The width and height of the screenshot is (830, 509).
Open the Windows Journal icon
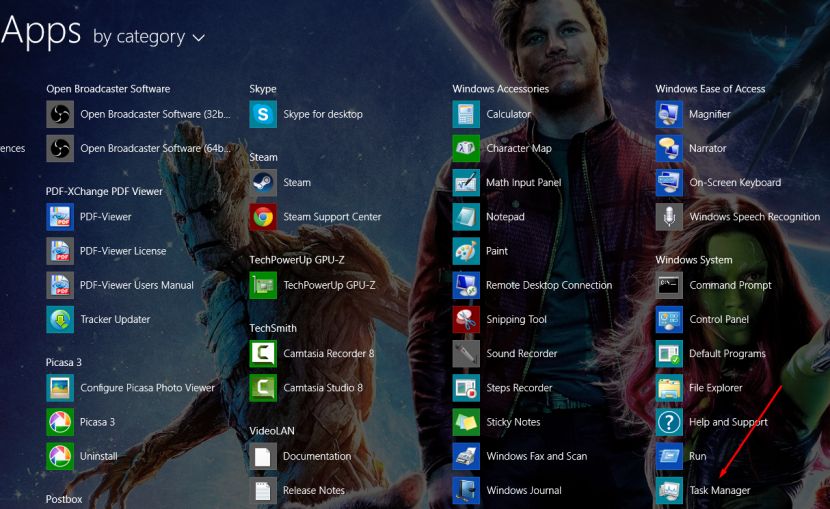(x=466, y=490)
